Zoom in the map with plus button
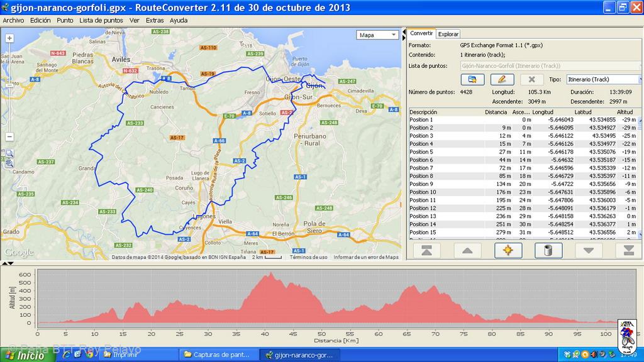This screenshot has width=644, height=362. pyautogui.click(x=10, y=38)
